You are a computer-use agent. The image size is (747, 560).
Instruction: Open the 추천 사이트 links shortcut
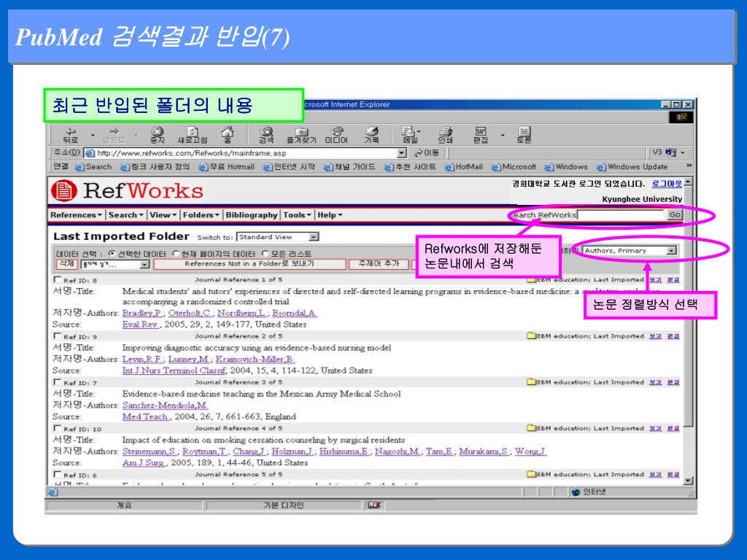[x=410, y=167]
